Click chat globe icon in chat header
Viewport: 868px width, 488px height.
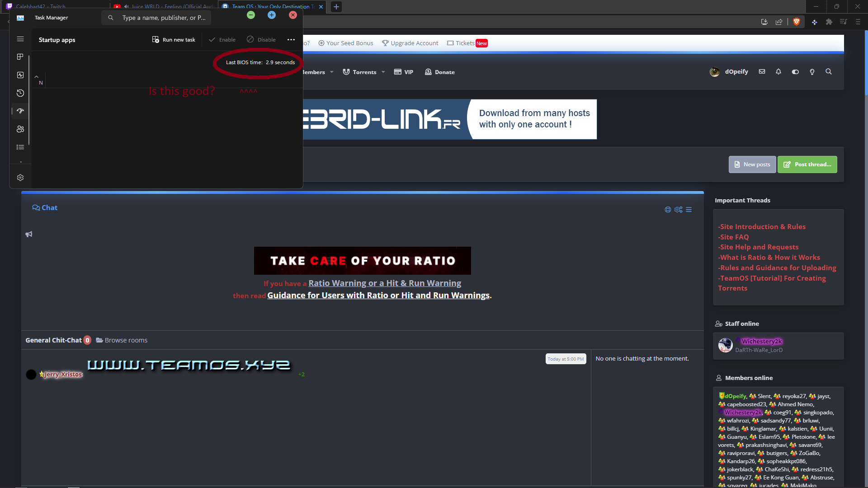(x=668, y=210)
